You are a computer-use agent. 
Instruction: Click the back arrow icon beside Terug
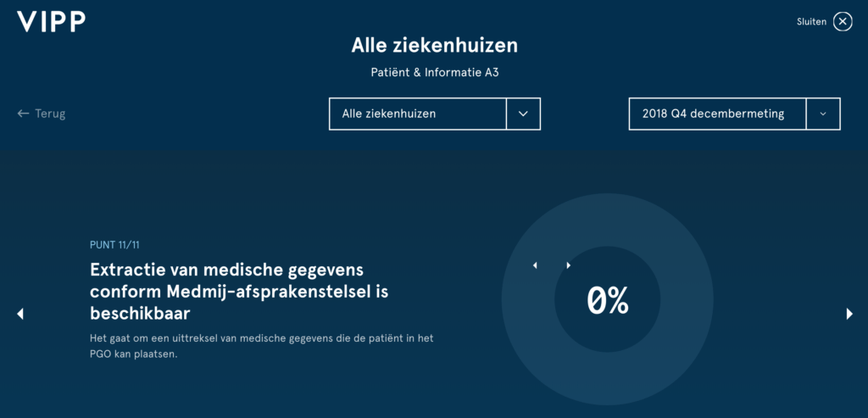coord(23,114)
